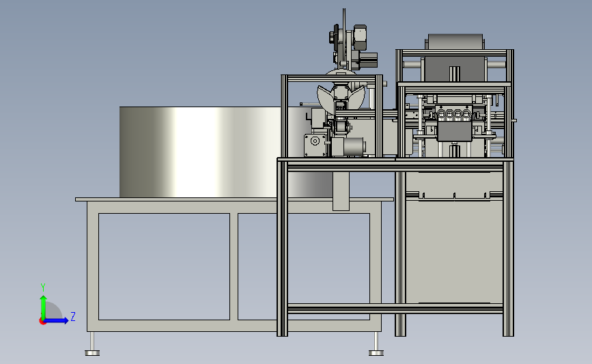Select the top roller cover on right frame
592x364 pixels.
pyautogui.click(x=455, y=42)
